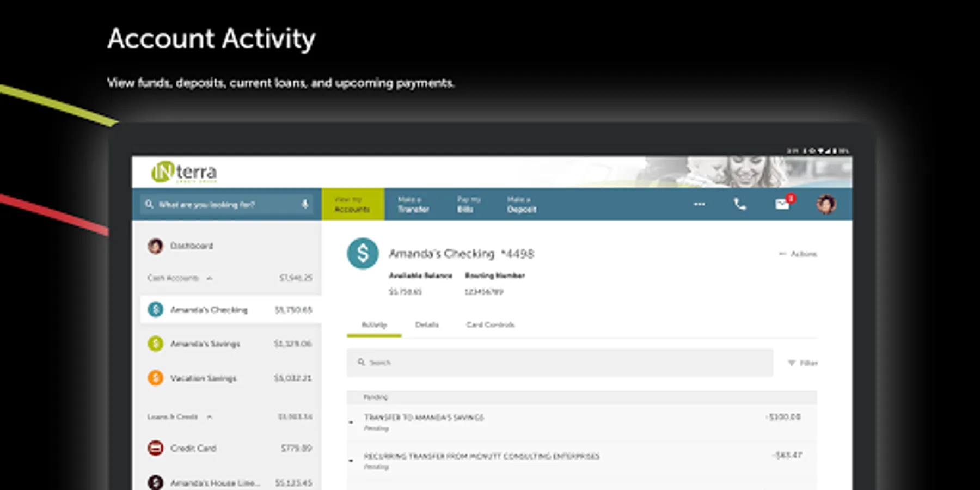
Task: Switch to the Activity tab
Action: pyautogui.click(x=374, y=325)
